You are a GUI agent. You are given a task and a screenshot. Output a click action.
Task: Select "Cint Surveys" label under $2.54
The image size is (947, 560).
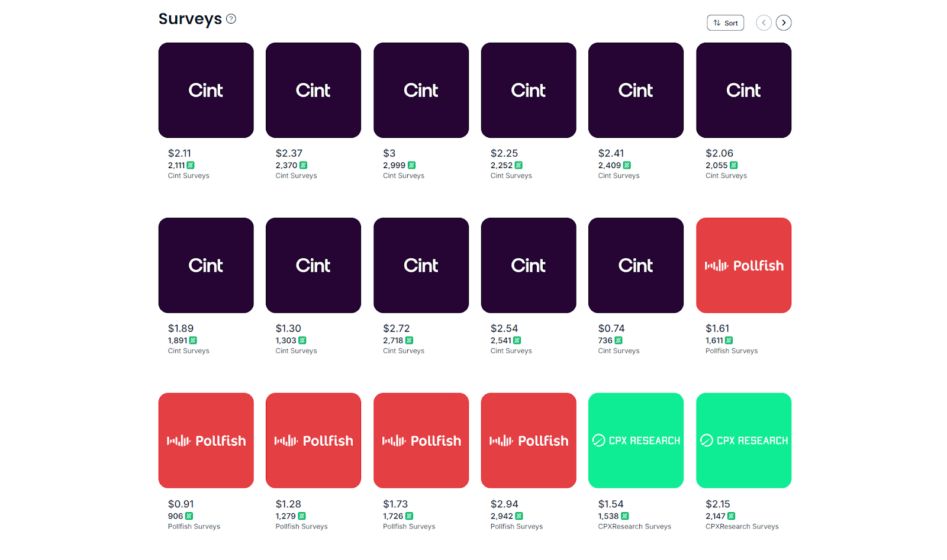[x=511, y=351]
